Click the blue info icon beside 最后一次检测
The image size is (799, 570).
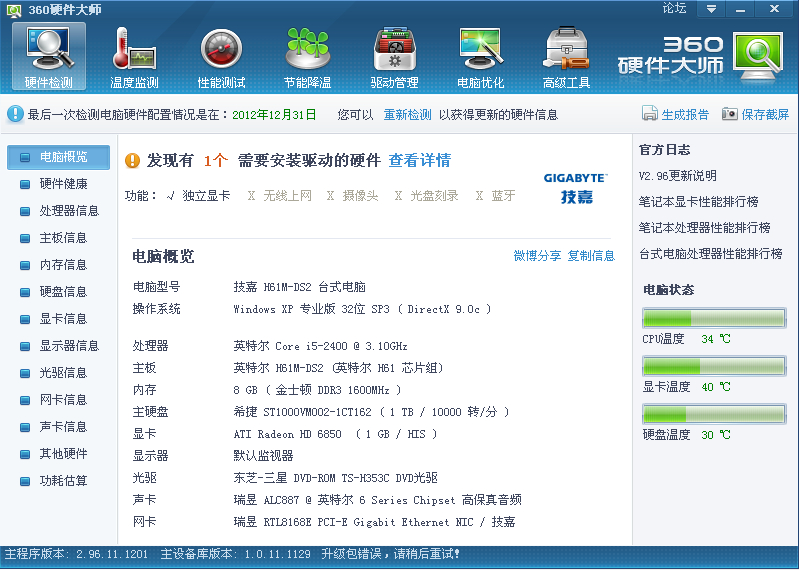[x=15, y=114]
